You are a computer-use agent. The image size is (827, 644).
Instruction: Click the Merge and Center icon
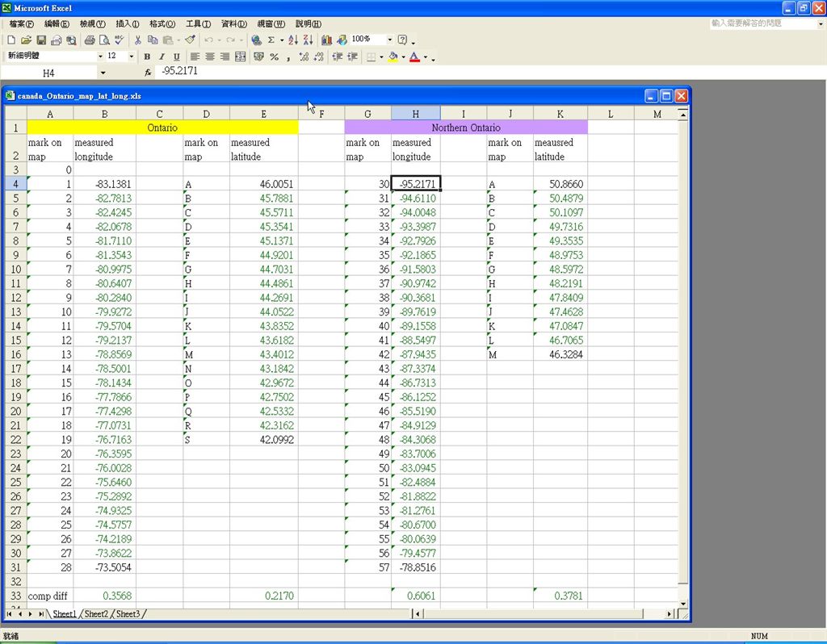click(x=241, y=56)
